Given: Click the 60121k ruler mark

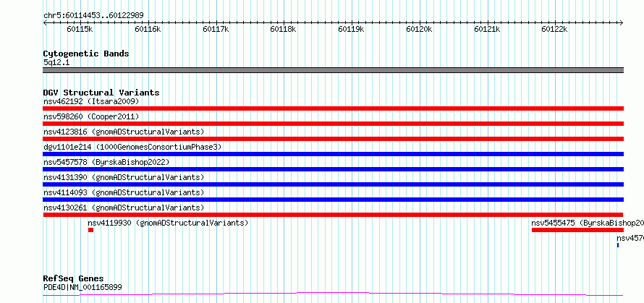Looking at the screenshot, I should [487, 29].
